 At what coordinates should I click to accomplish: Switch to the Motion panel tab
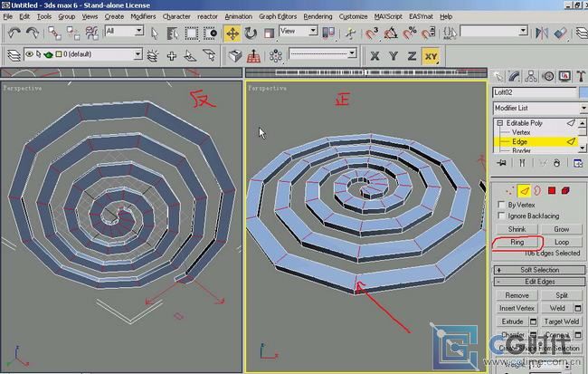[x=548, y=77]
